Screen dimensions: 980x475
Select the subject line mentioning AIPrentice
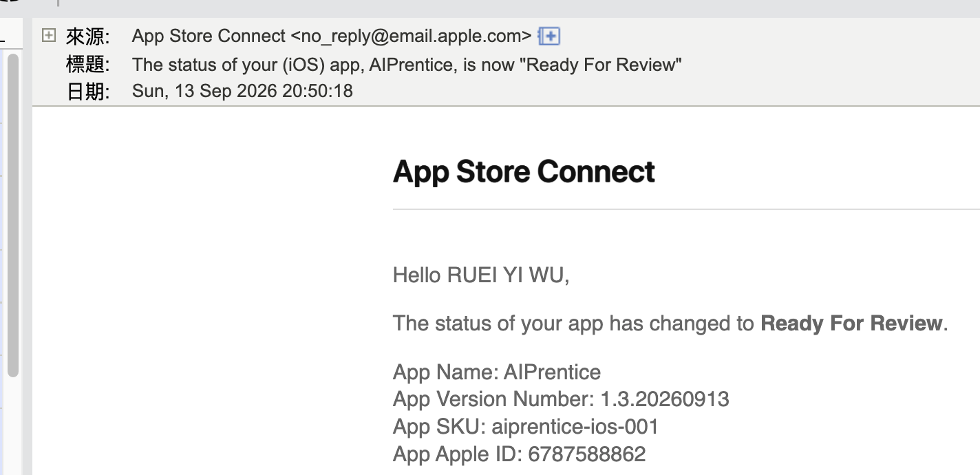(407, 65)
